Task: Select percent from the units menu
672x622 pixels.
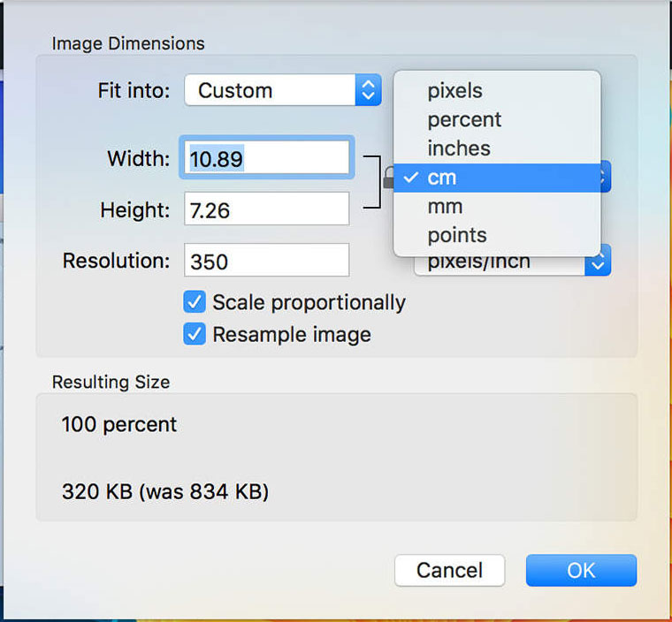Action: point(464,119)
